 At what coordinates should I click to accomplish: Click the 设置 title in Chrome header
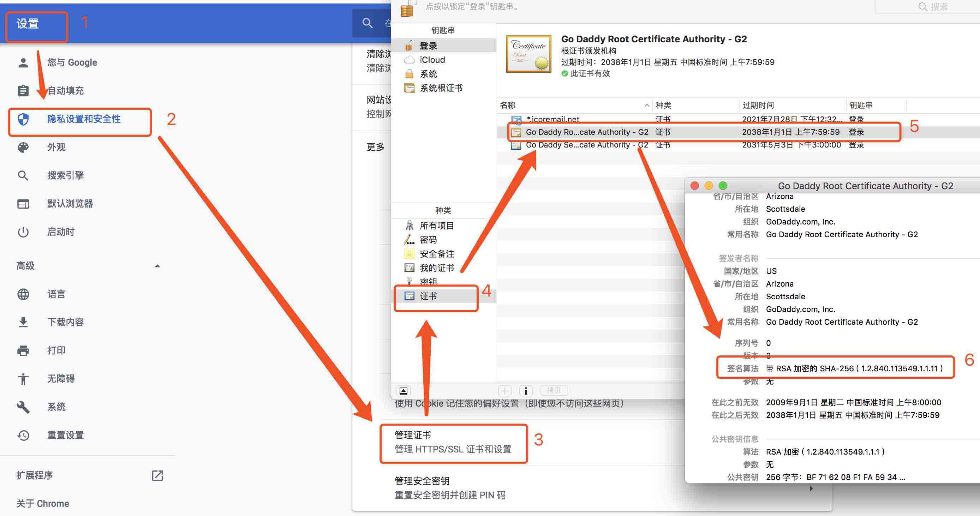[28, 24]
